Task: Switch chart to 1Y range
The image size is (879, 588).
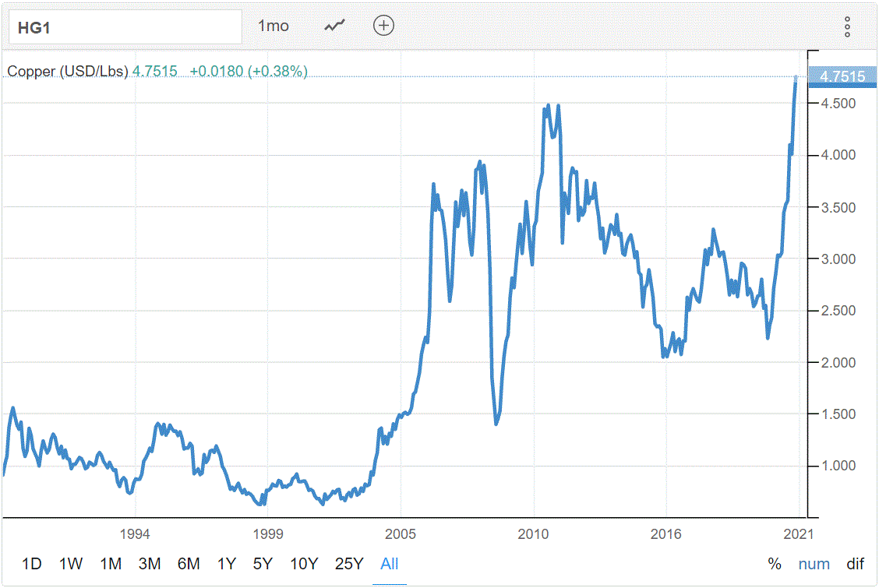Action: tap(226, 564)
